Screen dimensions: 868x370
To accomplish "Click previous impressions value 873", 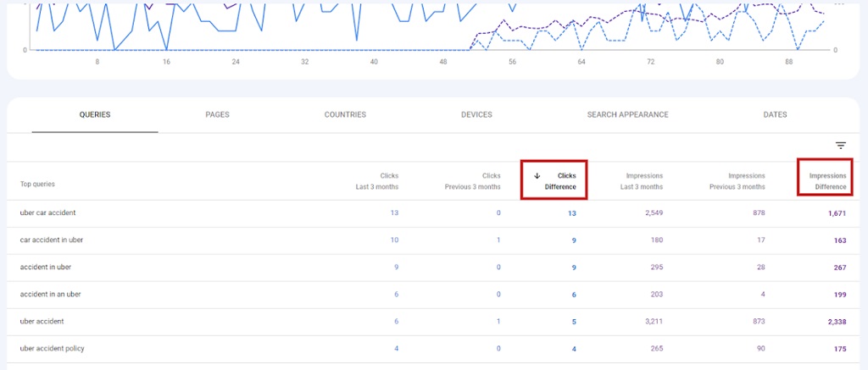I will click(759, 322).
